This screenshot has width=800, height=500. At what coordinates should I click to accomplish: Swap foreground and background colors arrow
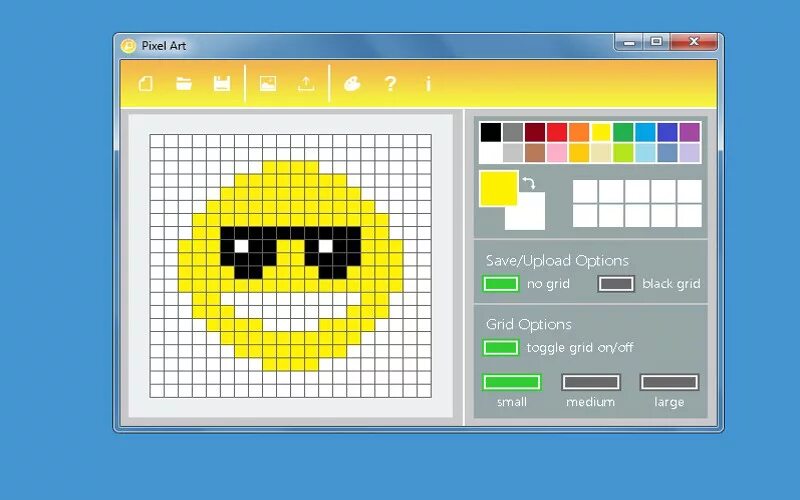coord(529,183)
